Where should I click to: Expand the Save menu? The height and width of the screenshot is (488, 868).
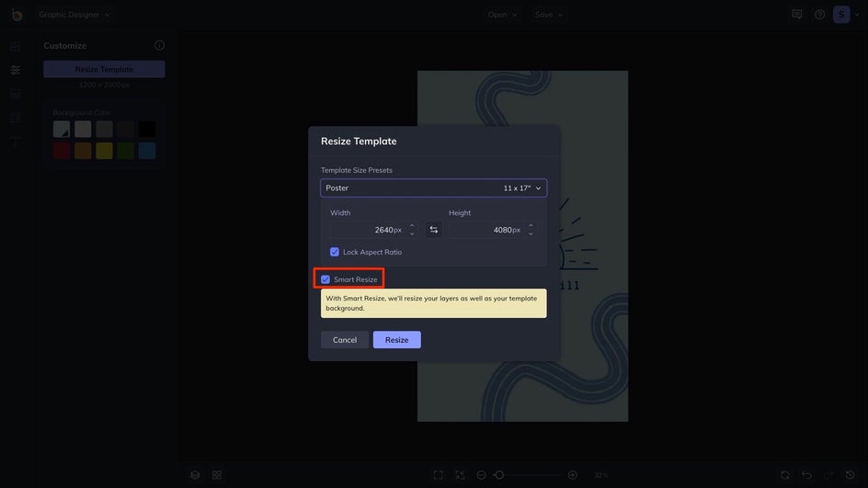coord(548,15)
